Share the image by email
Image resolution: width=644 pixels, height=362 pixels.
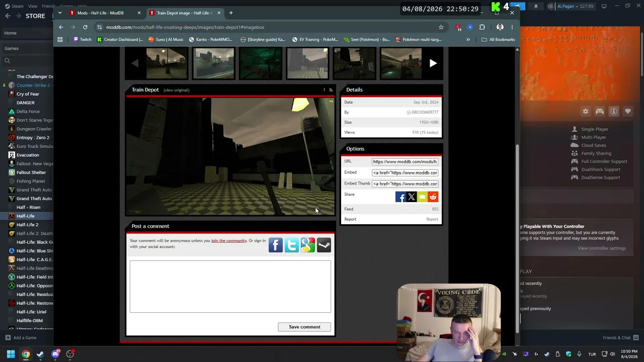point(422,197)
